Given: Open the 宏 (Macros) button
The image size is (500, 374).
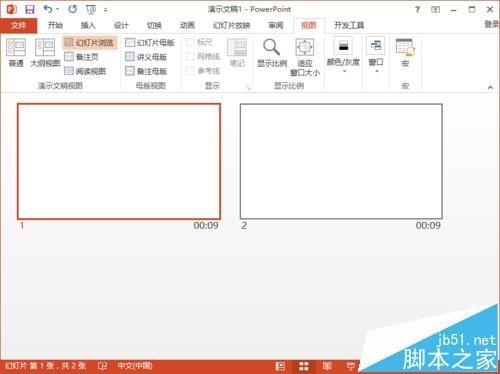Looking at the screenshot, I should [x=405, y=53].
